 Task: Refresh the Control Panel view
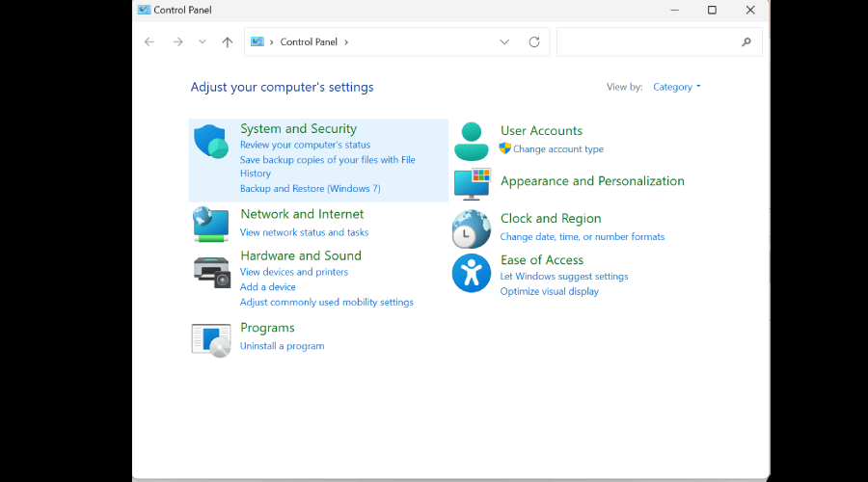[x=534, y=42]
